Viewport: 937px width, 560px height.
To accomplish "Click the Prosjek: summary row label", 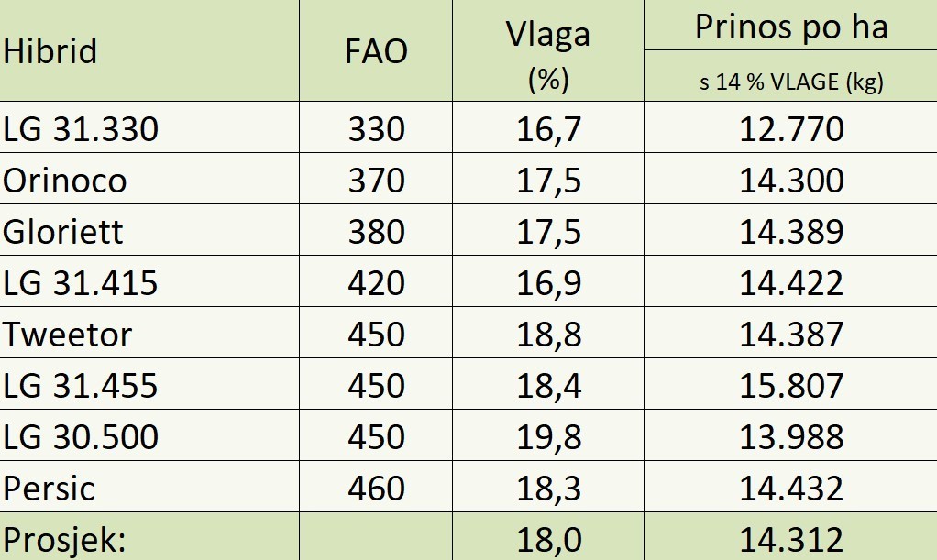I will [x=64, y=539].
